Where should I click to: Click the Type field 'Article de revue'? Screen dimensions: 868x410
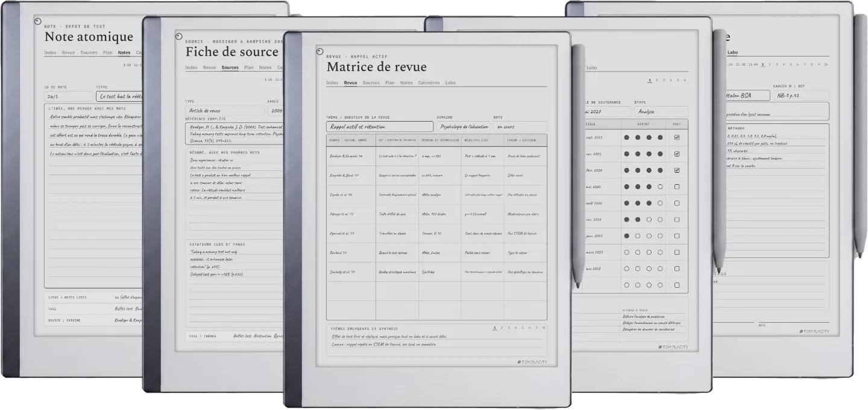[x=225, y=111]
